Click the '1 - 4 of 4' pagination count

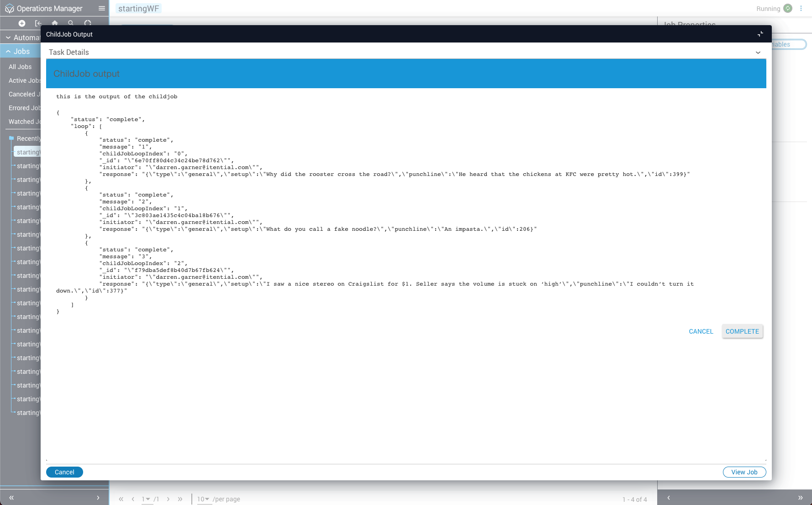click(635, 500)
